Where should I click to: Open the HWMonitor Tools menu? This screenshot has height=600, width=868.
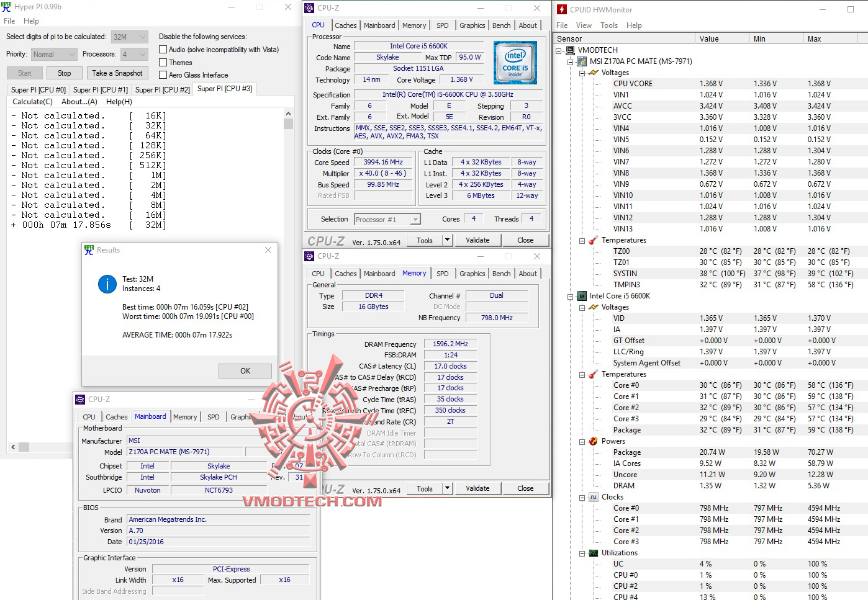coord(609,25)
